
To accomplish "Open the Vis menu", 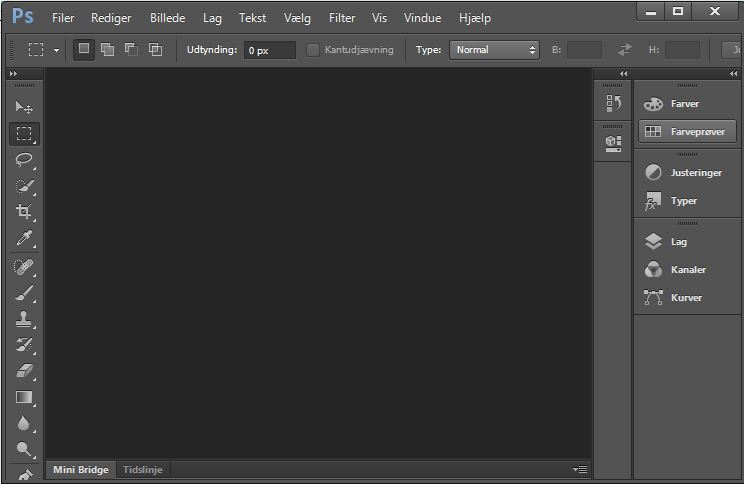I will (x=379, y=18).
